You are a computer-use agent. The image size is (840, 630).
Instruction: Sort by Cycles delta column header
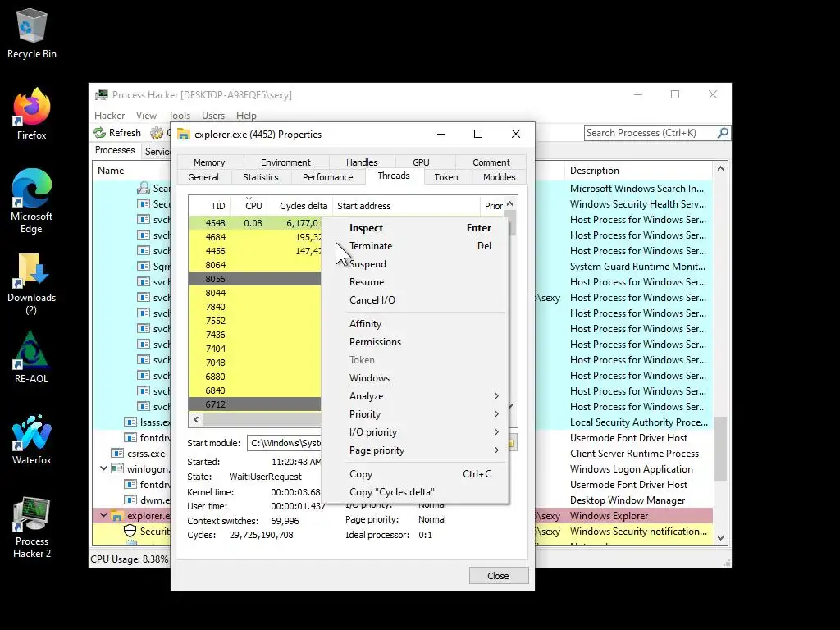(301, 206)
